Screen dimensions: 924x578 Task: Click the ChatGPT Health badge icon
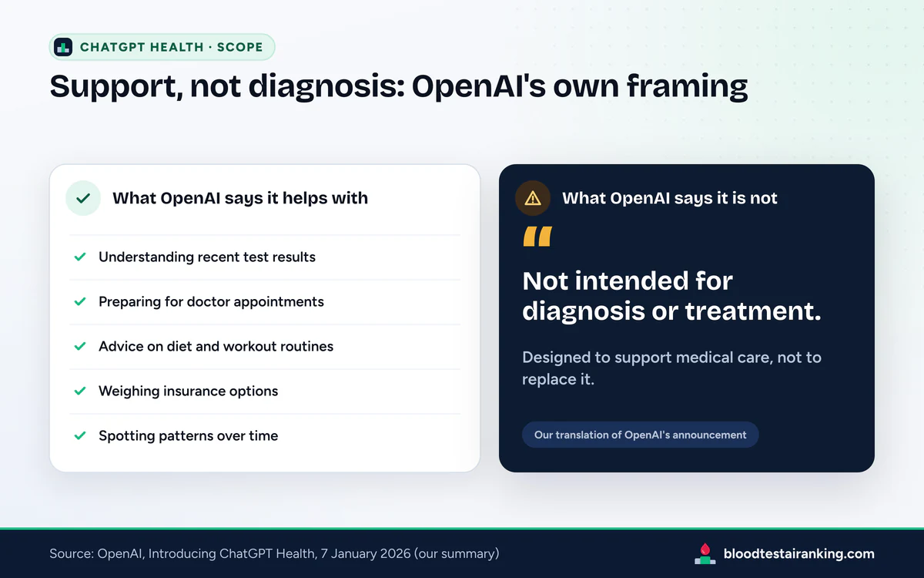pyautogui.click(x=63, y=47)
